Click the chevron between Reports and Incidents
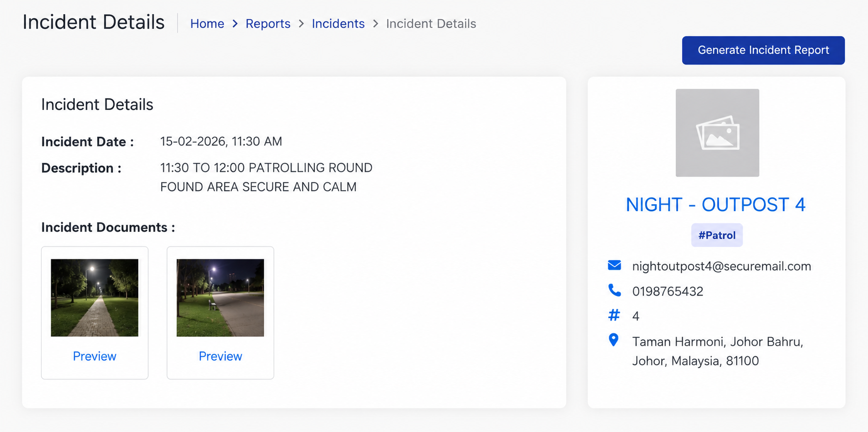Screen dimensions: 868x432 [301, 23]
